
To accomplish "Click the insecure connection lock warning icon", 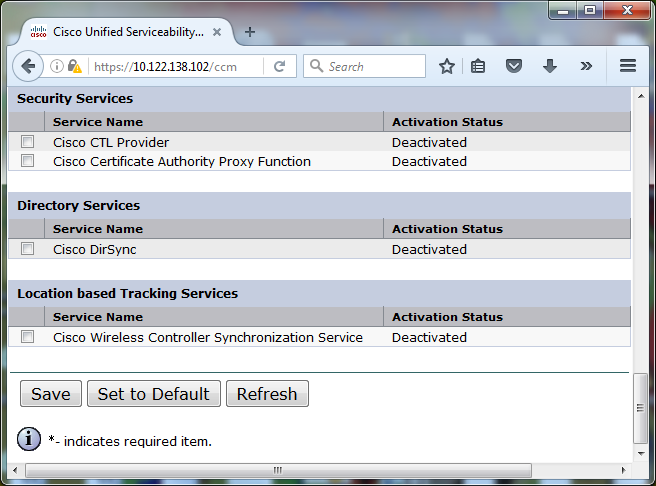I will [x=75, y=66].
